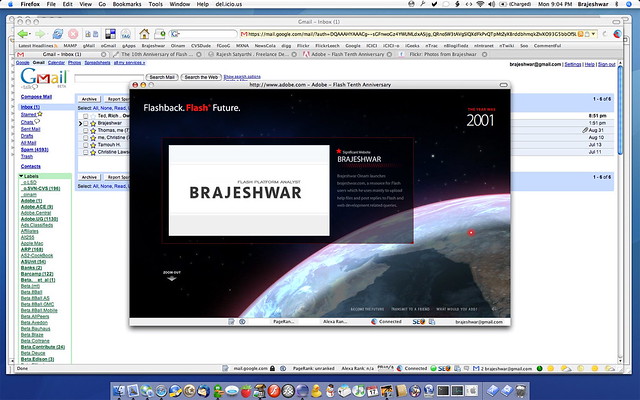
Task: Click the Spotlight icon in menu bar
Action: [x=629, y=4]
